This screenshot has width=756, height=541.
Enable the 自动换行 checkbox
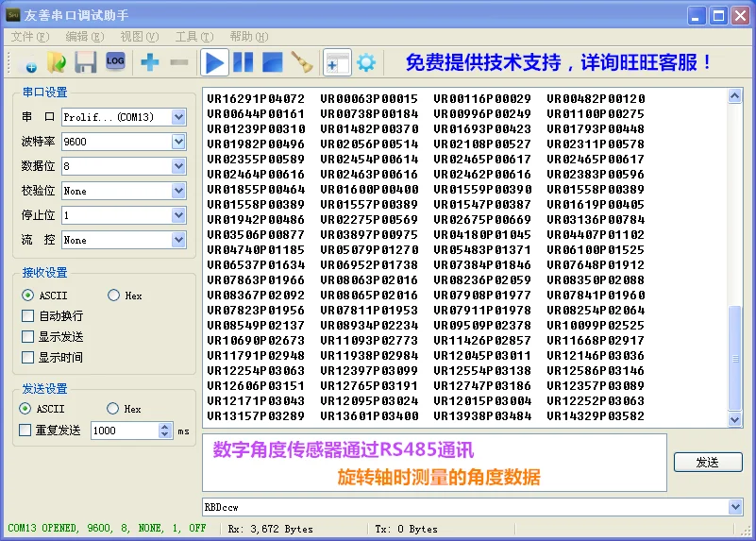tap(27, 316)
